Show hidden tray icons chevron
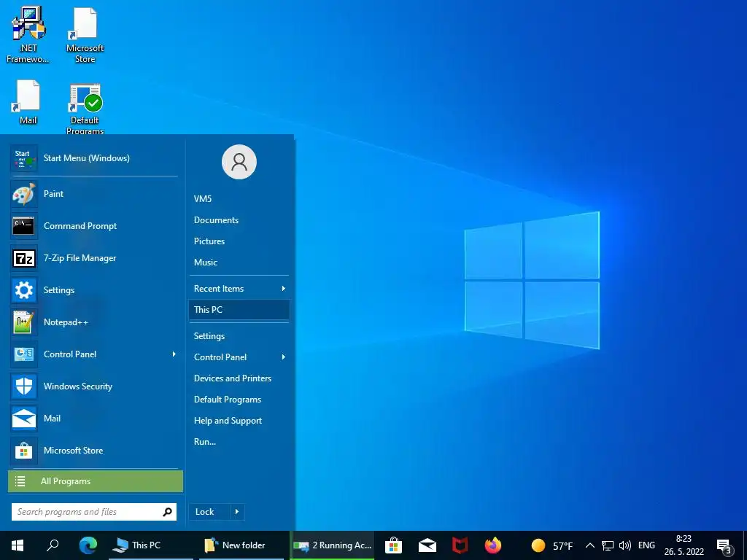The image size is (747, 560). pos(589,545)
